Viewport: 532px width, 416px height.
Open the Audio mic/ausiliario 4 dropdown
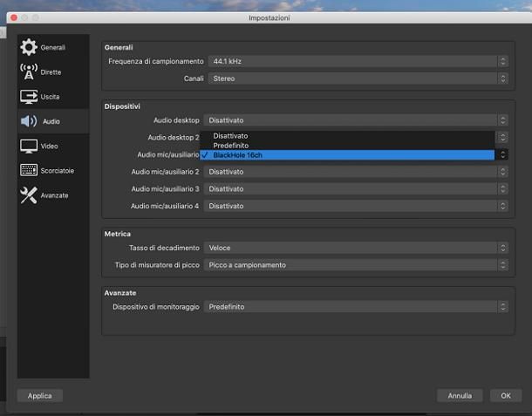[x=356, y=206]
